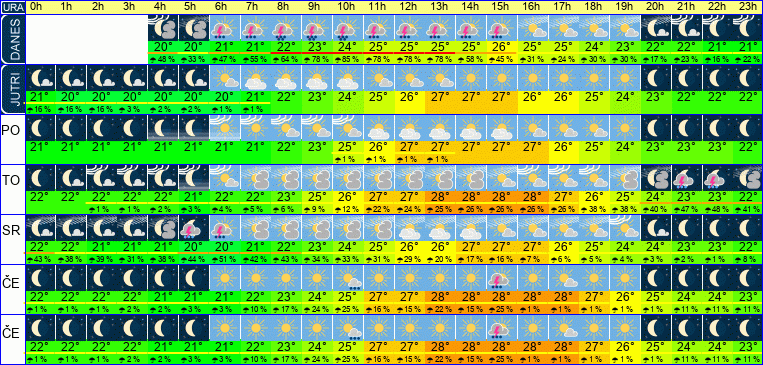Switch to the JUTRI day row label

click(x=12, y=89)
